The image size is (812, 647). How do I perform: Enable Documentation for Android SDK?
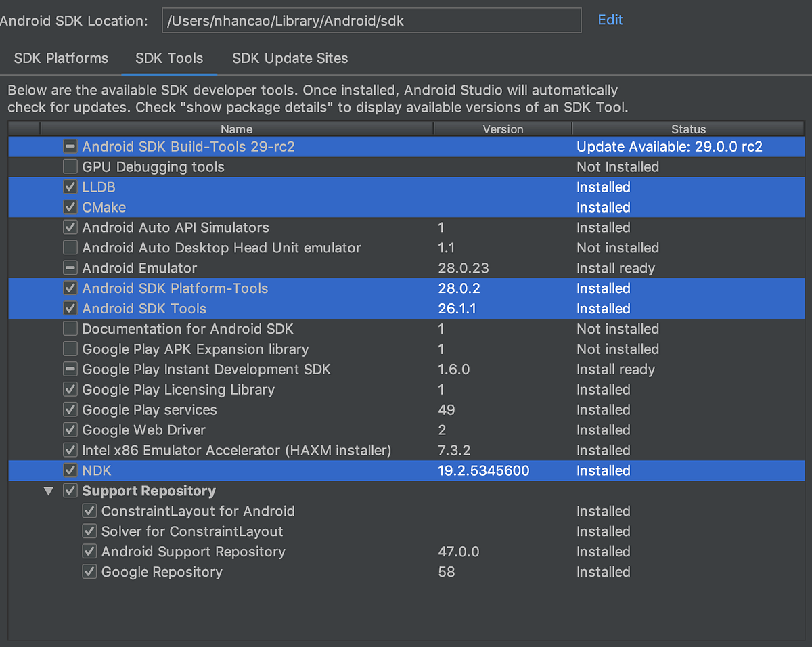click(70, 328)
